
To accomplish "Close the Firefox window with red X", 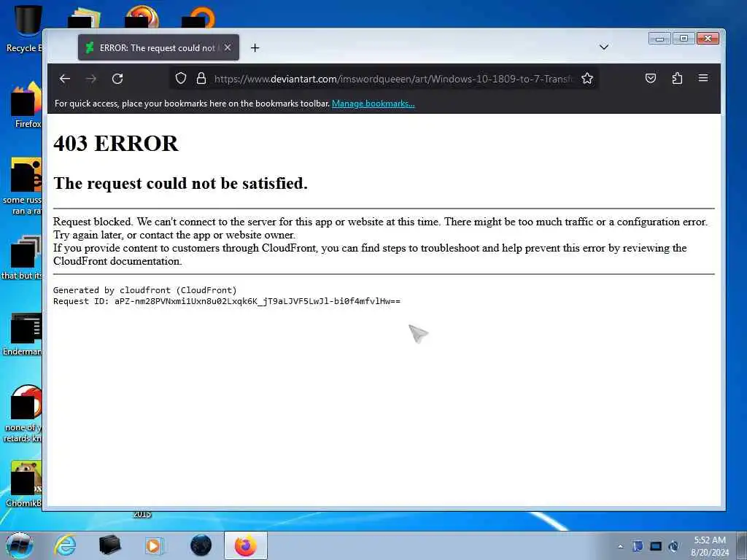I will (708, 39).
